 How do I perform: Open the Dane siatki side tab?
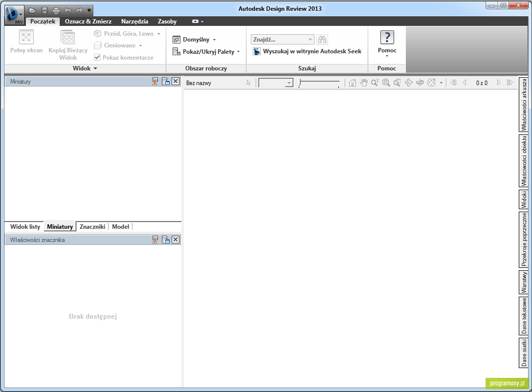(x=524, y=353)
